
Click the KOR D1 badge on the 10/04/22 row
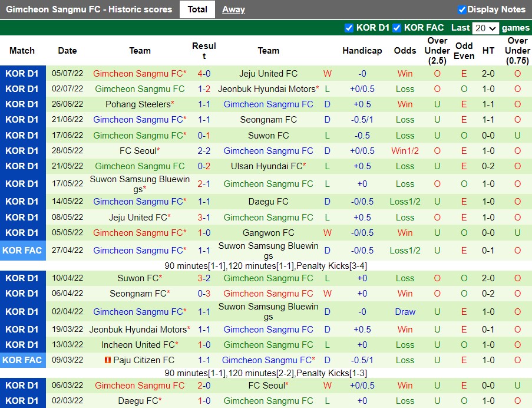click(x=22, y=278)
